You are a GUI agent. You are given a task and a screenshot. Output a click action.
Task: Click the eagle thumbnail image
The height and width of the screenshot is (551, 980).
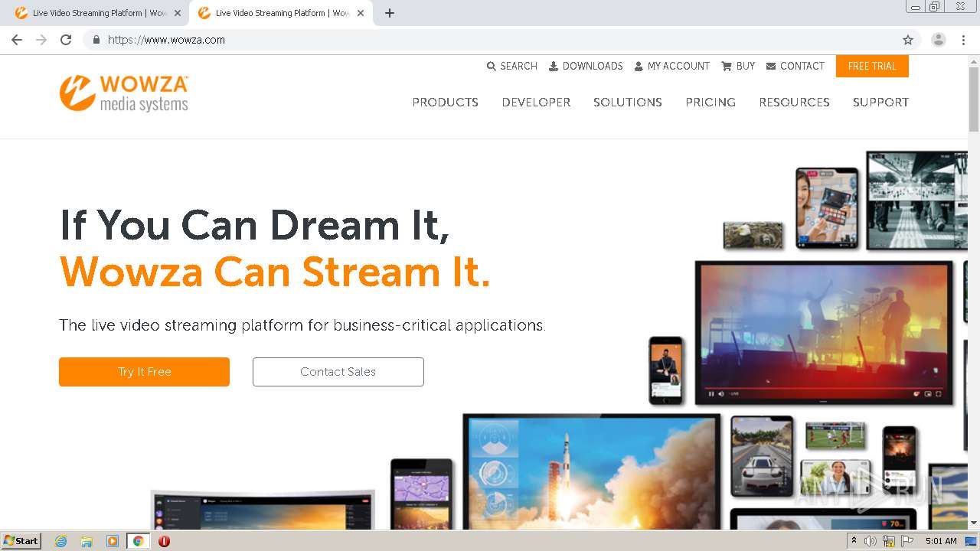[x=753, y=235]
